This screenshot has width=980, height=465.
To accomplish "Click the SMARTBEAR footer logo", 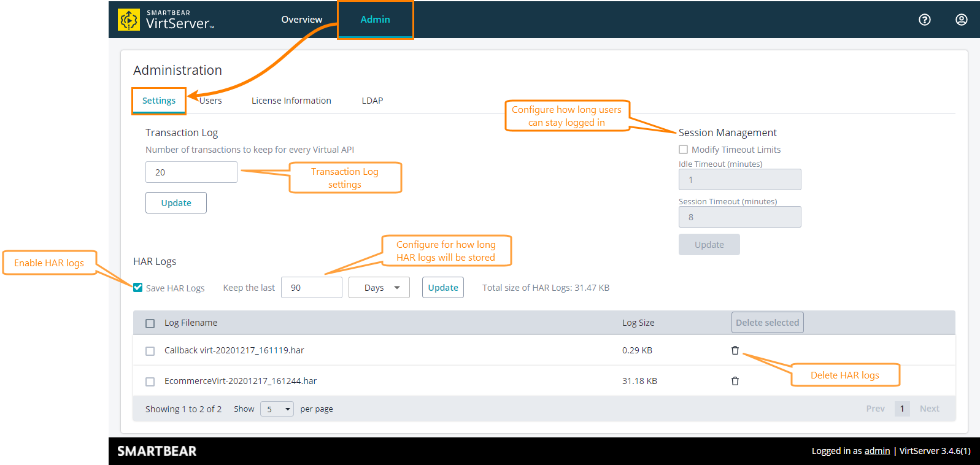I will (x=157, y=451).
